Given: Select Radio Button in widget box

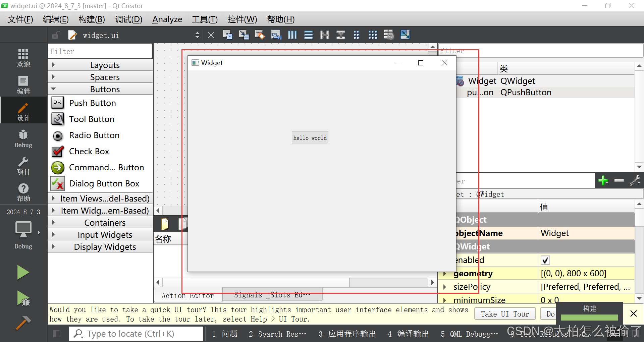Looking at the screenshot, I should (94, 135).
